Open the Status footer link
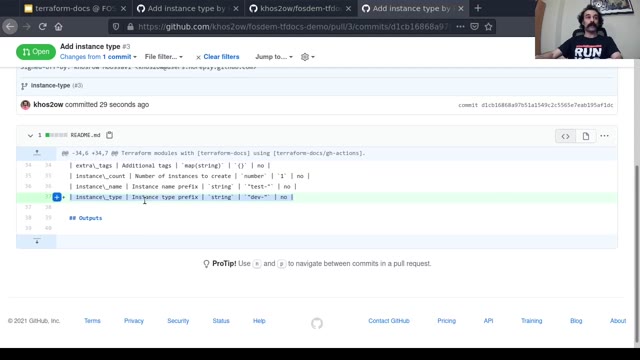The image size is (640, 360). click(x=221, y=321)
